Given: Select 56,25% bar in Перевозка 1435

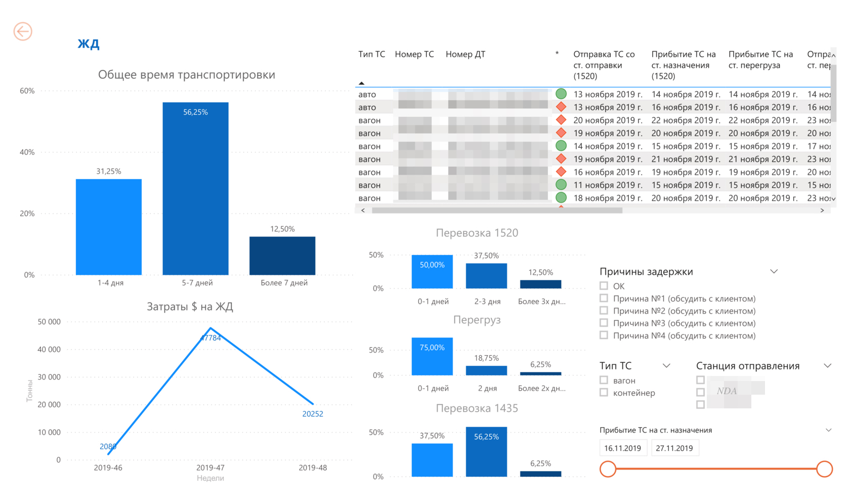Looking at the screenshot, I should 486,452.
